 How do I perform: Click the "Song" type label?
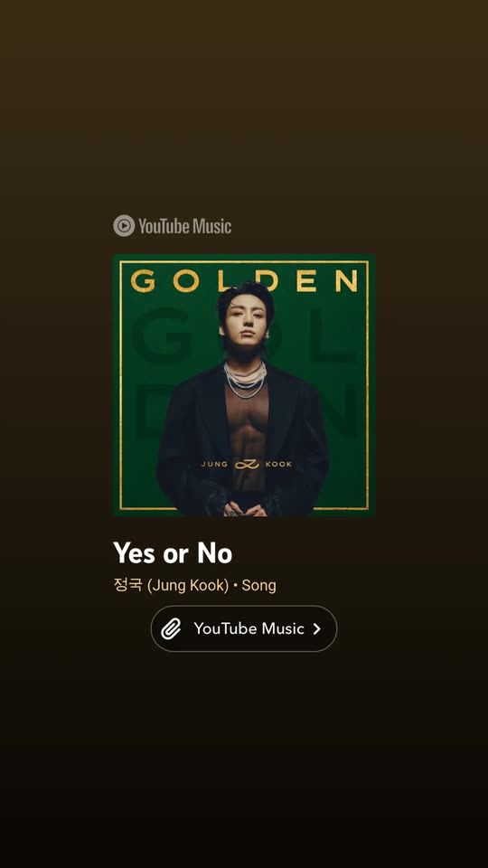(x=259, y=585)
